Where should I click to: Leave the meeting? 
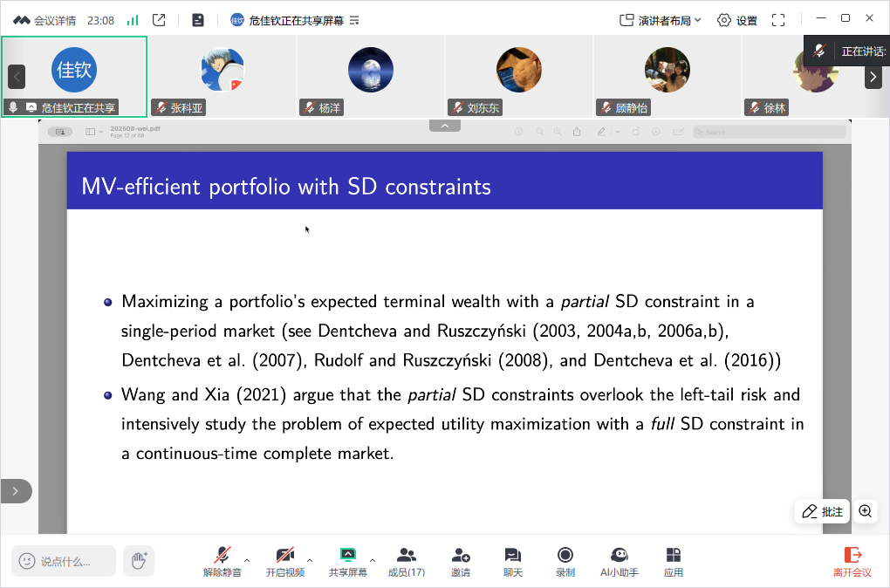pos(852,562)
